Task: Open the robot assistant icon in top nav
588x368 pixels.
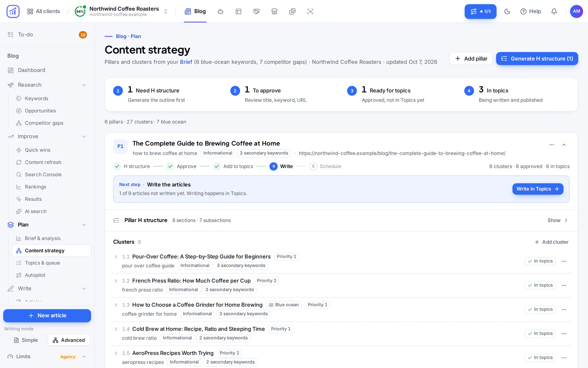Action: (221, 11)
